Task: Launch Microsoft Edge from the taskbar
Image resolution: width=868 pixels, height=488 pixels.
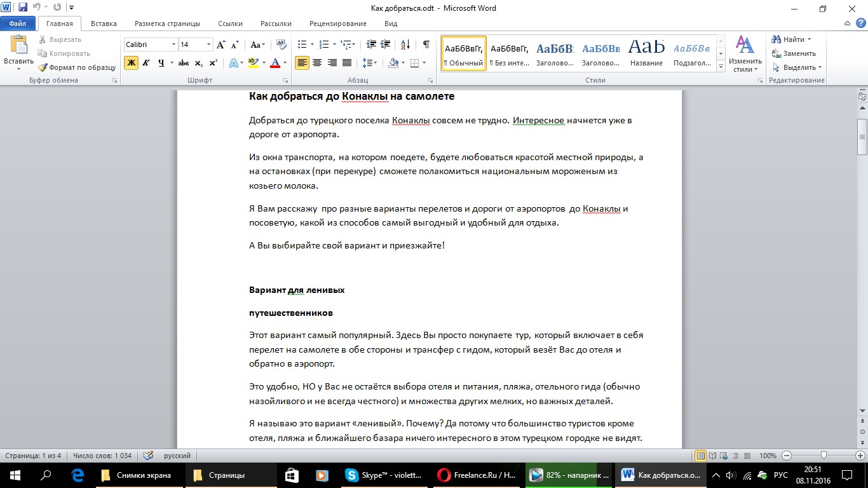Action: (78, 475)
